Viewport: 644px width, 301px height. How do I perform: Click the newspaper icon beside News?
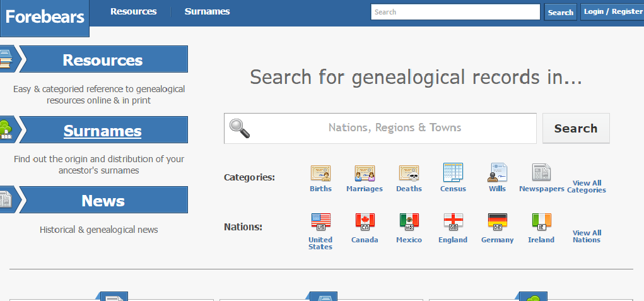click(6, 200)
